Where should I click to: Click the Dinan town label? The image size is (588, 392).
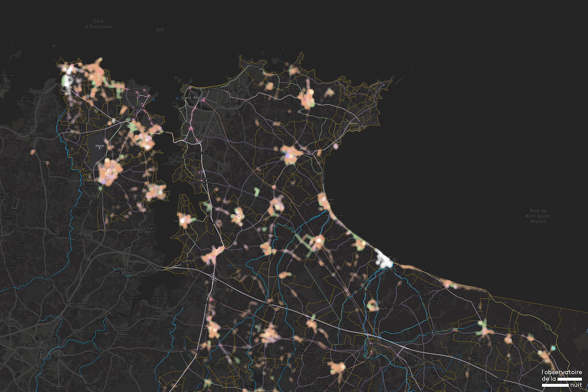click(x=39, y=351)
